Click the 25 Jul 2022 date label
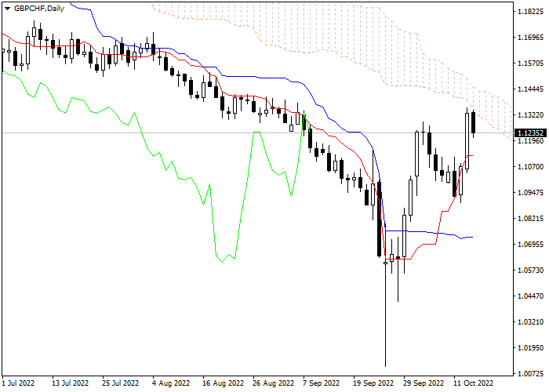The image size is (549, 392). pos(121,383)
